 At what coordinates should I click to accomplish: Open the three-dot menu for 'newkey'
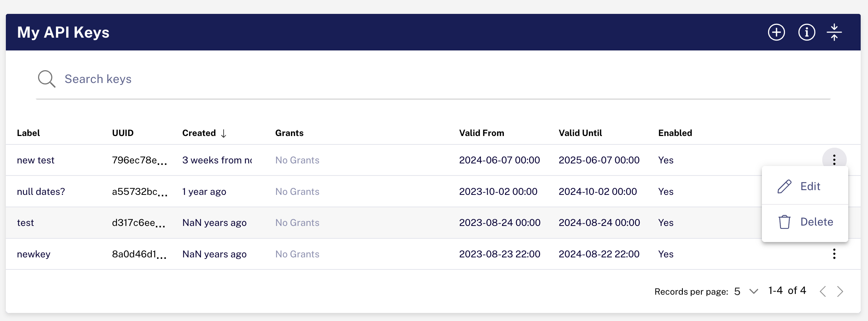(834, 254)
